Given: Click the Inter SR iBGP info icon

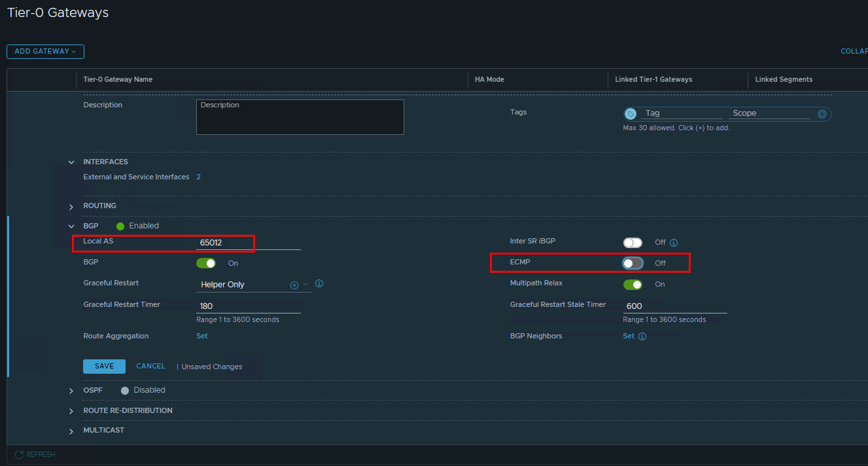Looking at the screenshot, I should point(674,243).
